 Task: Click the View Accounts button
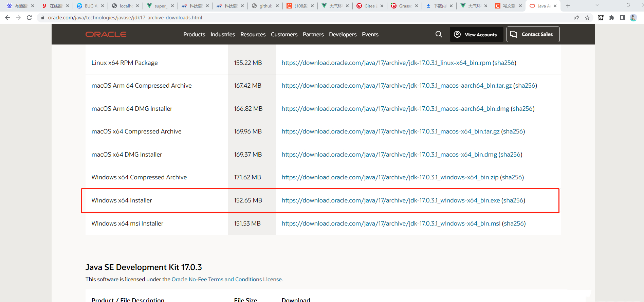point(477,34)
